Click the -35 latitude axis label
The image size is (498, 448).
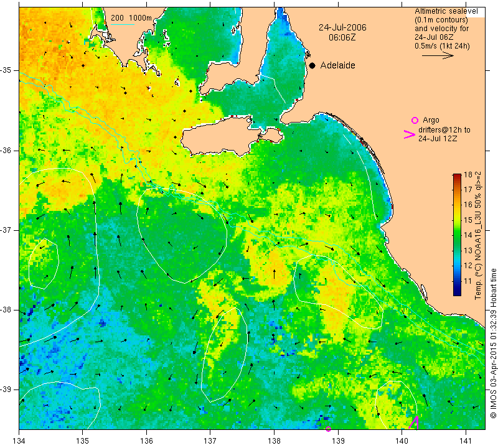[x=6, y=70]
